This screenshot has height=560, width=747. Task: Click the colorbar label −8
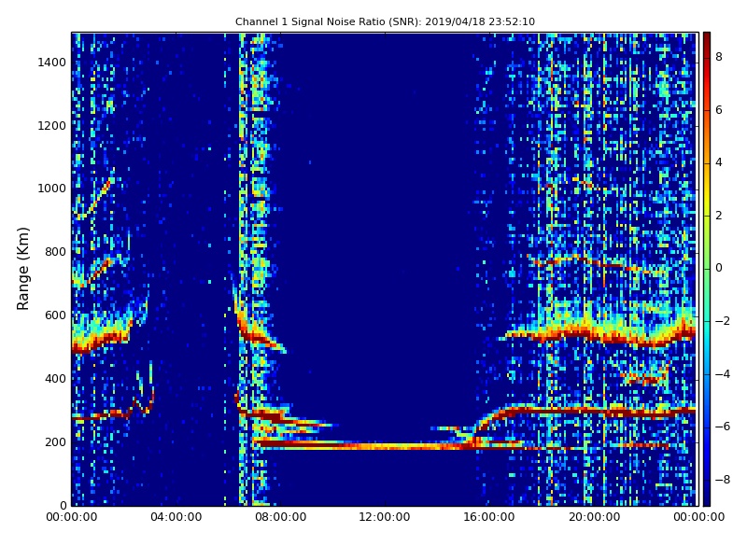[x=723, y=480]
